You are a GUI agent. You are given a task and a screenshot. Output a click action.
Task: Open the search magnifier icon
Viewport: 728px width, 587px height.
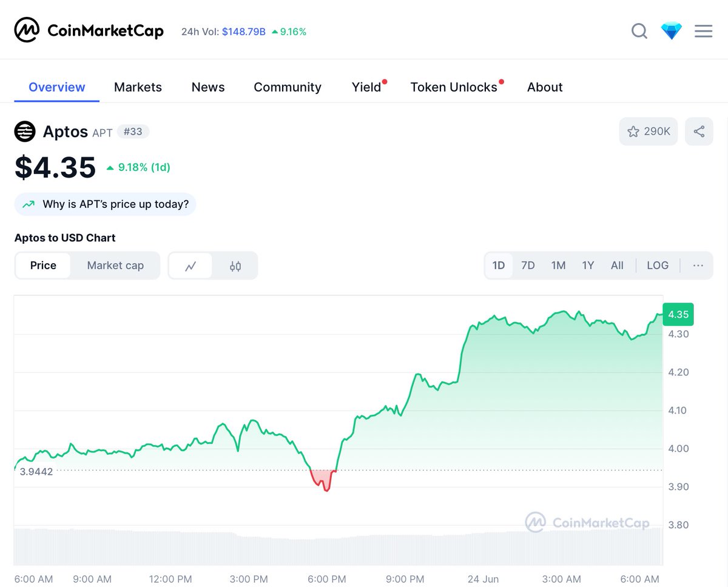click(x=639, y=31)
